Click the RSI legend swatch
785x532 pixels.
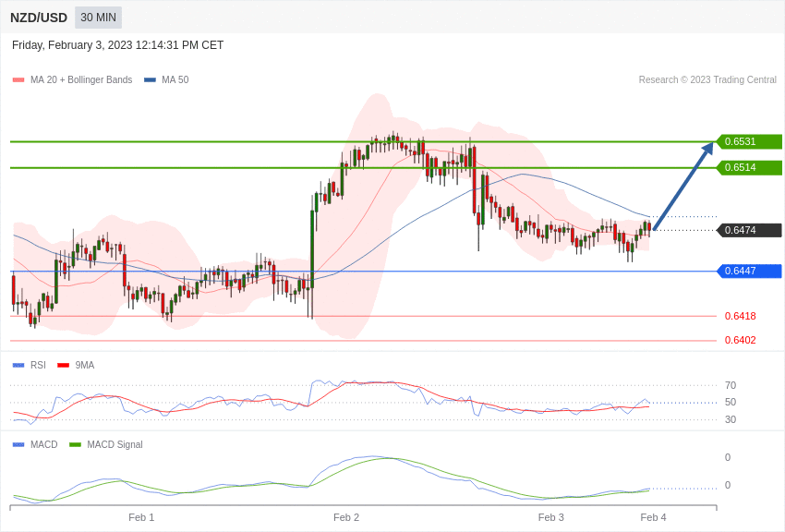(x=18, y=366)
